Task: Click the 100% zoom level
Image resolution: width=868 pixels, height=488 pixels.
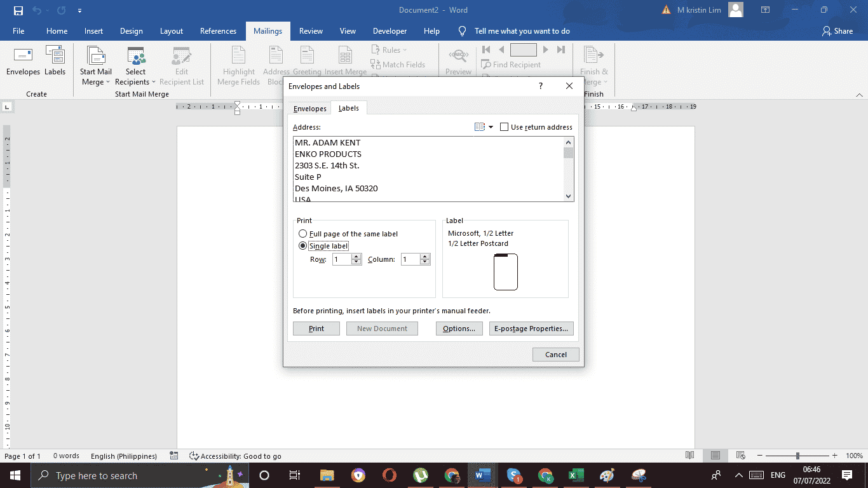Action: tap(854, 456)
